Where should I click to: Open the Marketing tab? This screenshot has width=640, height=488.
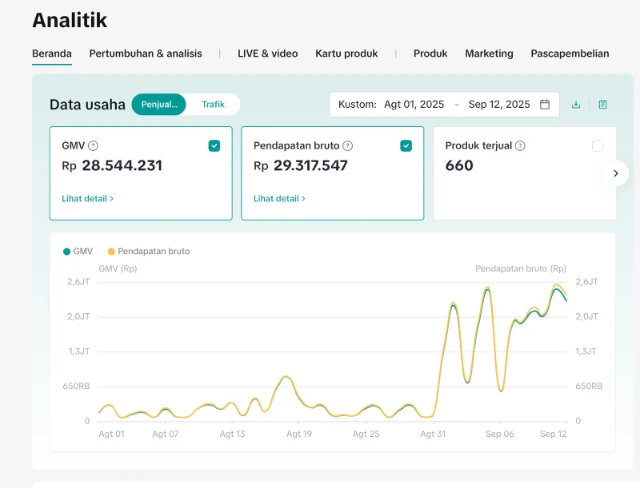(489, 53)
